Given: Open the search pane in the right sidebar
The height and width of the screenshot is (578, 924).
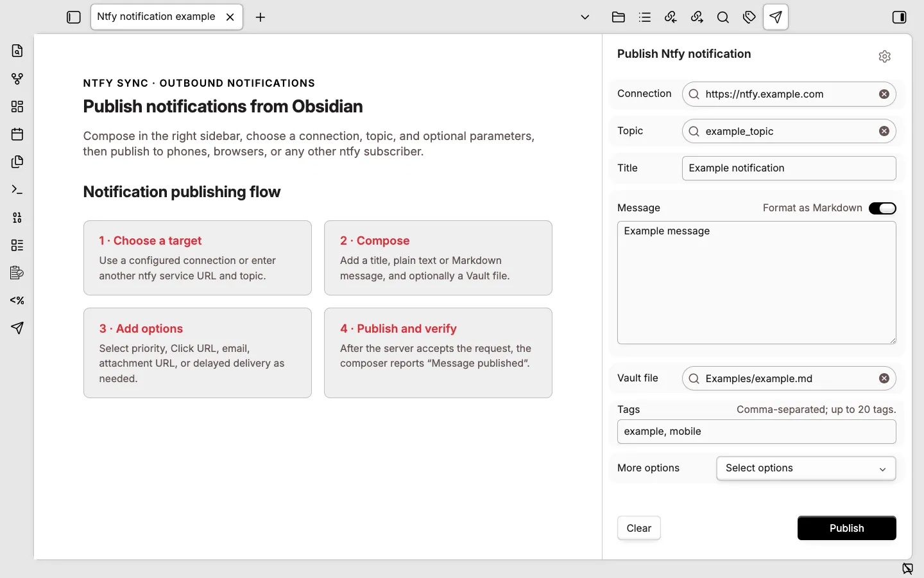Looking at the screenshot, I should point(724,17).
